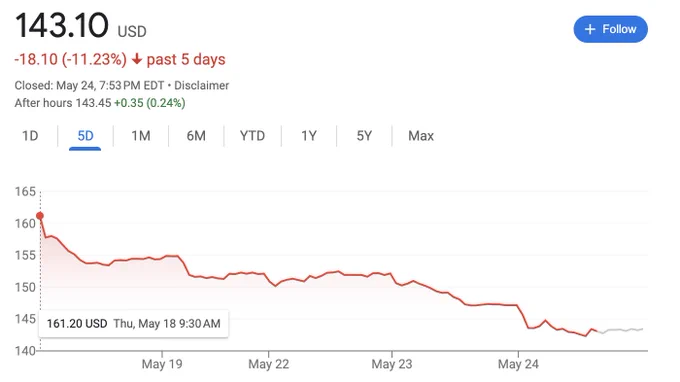Click the May 23 date axis label
Screen dimensions: 680x382
coord(392,364)
